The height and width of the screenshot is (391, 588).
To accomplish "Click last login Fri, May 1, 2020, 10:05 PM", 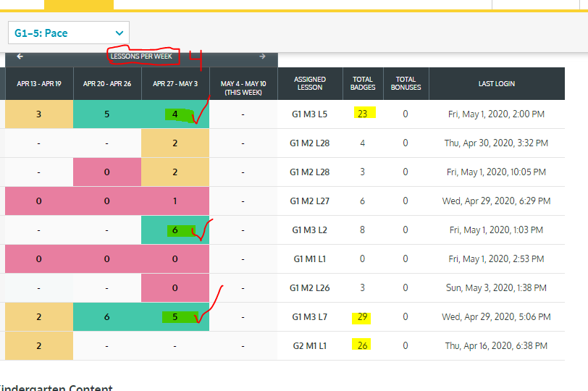I will (496, 172).
